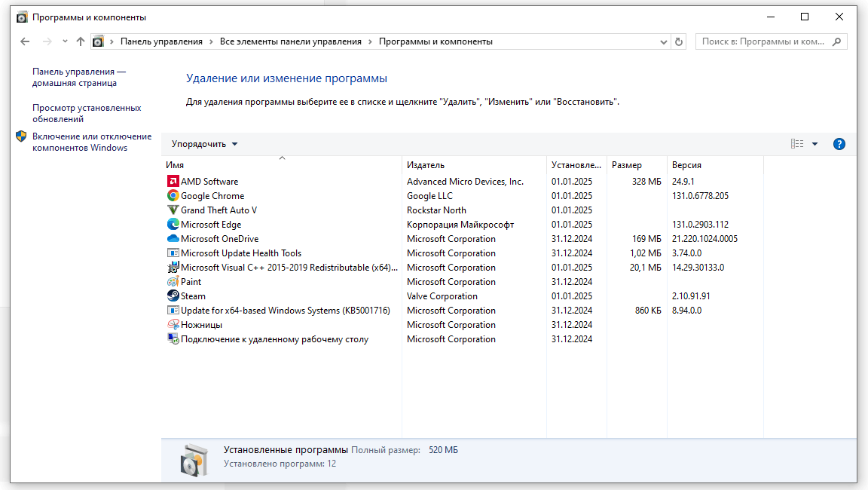Open the recent locations dropdown arrow
The width and height of the screenshot is (868, 490).
[x=65, y=41]
